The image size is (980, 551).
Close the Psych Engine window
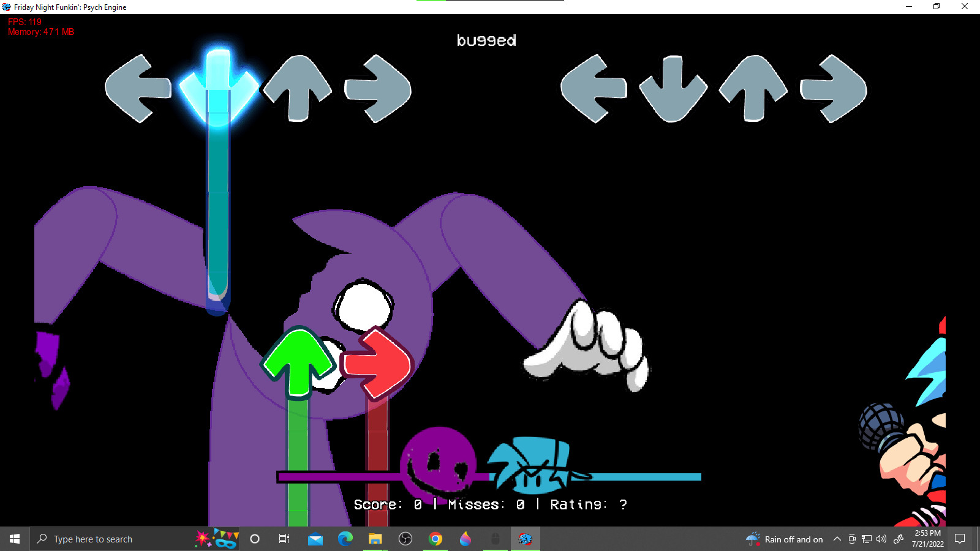point(965,7)
